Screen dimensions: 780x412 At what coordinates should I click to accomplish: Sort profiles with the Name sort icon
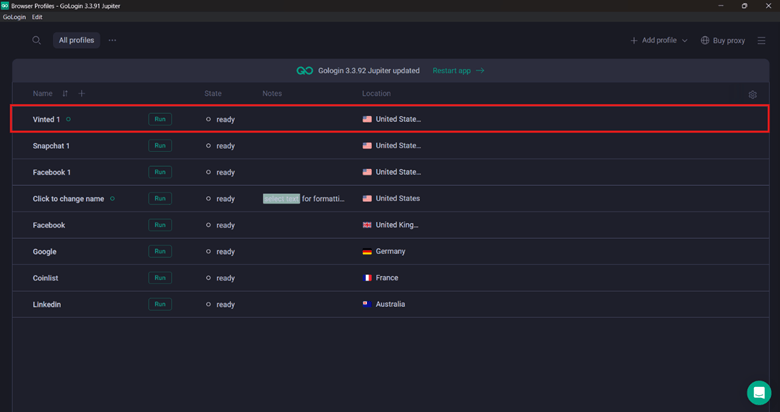pyautogui.click(x=65, y=94)
